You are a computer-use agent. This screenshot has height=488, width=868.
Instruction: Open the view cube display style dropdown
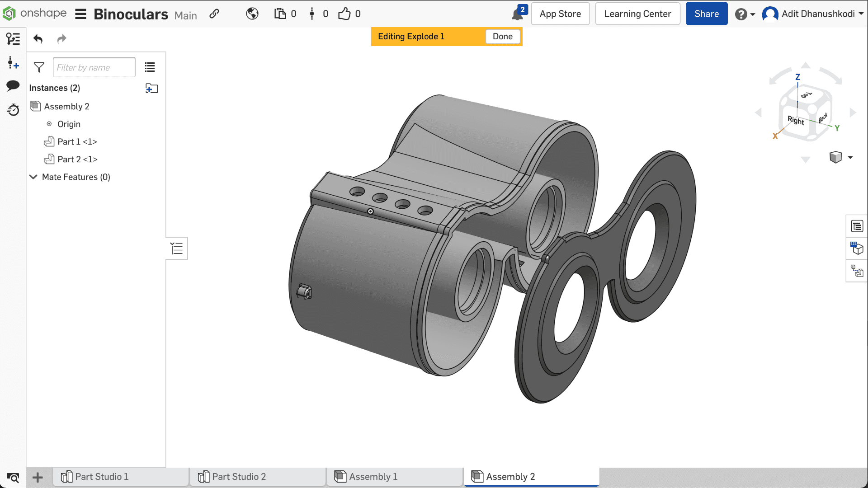[850, 157]
